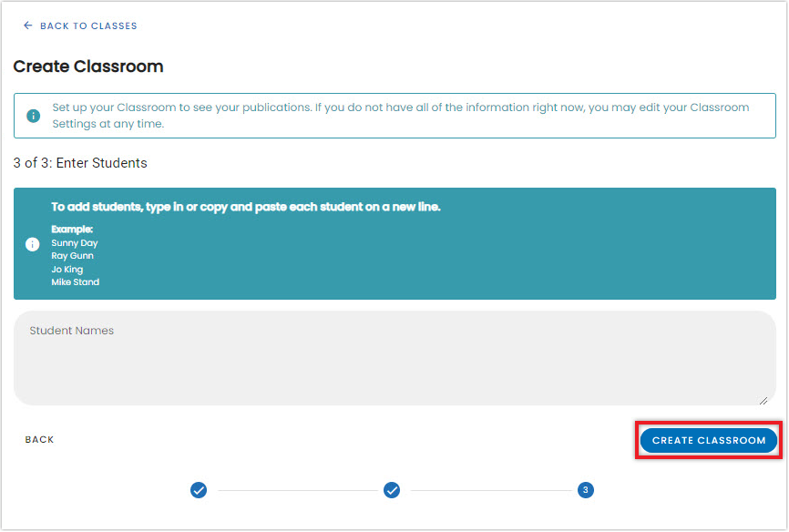This screenshot has height=532, width=789.
Task: Click the BACK button below the textarea
Action: click(x=40, y=440)
